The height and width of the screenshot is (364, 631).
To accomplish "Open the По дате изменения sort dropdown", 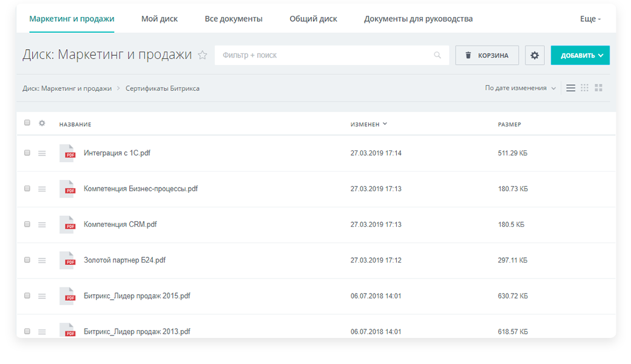I will coord(521,88).
